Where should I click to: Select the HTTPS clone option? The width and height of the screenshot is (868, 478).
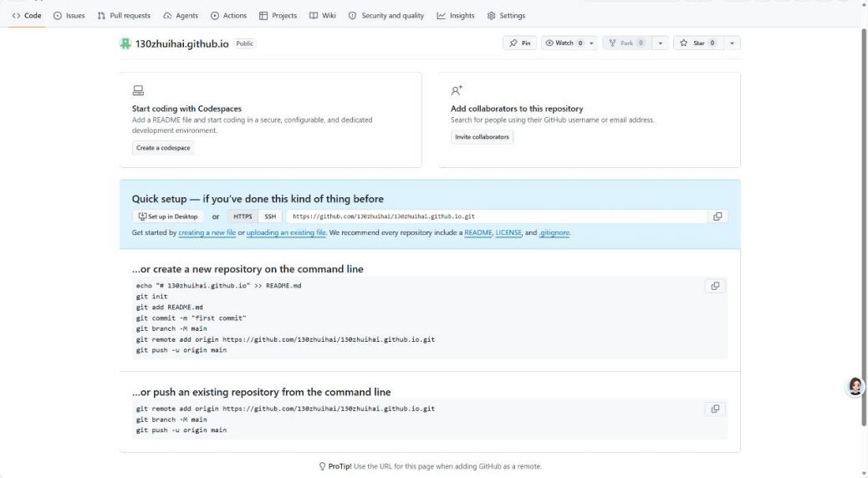pos(243,216)
